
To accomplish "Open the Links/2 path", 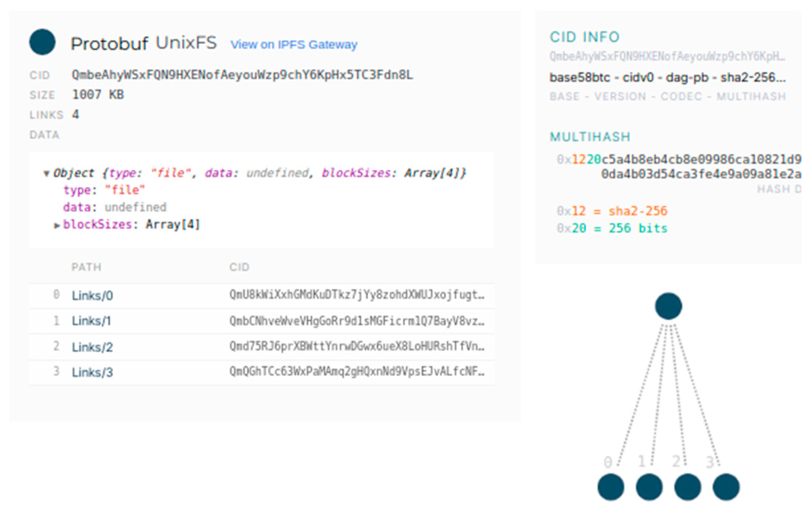I will [92, 347].
